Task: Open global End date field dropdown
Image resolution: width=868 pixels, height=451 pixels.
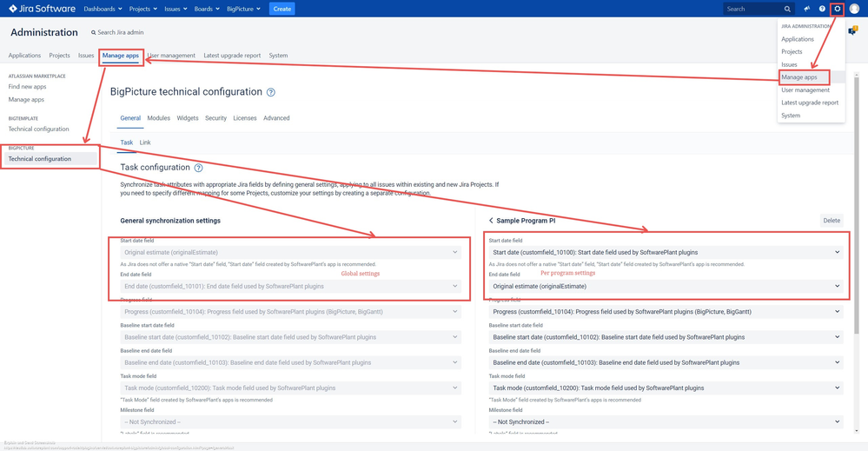Action: point(290,286)
